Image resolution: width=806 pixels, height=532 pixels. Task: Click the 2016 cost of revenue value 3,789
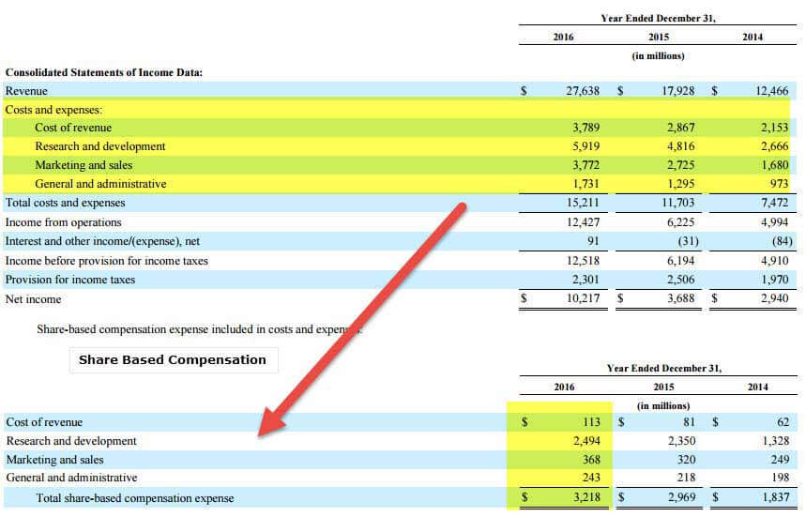pos(586,128)
